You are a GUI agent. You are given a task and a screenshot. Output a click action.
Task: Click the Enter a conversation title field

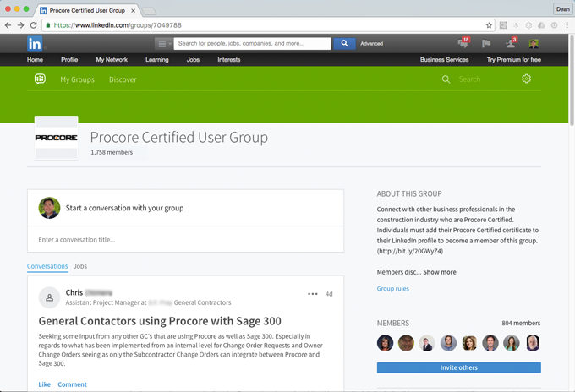(185, 240)
